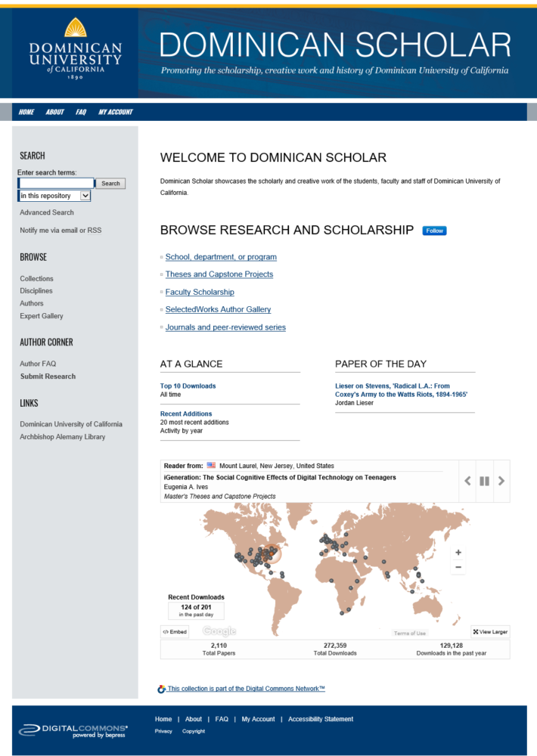Click the '272,359 Total Downloads' statistic
This screenshot has height=756, width=537.
point(335,649)
